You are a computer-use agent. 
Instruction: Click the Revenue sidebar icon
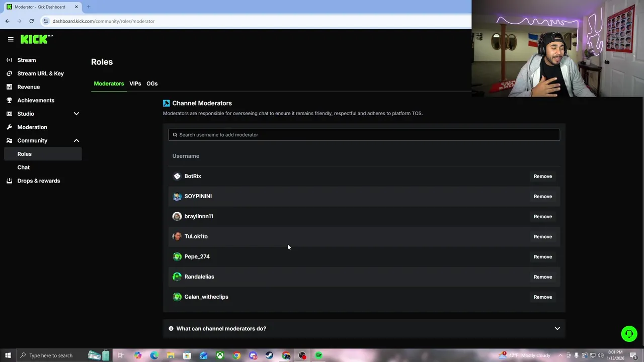9,87
